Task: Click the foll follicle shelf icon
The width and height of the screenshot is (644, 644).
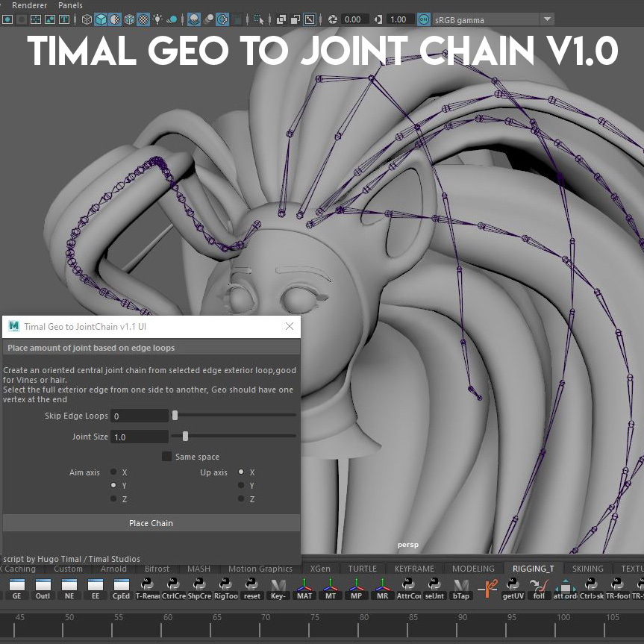Action: (539, 589)
